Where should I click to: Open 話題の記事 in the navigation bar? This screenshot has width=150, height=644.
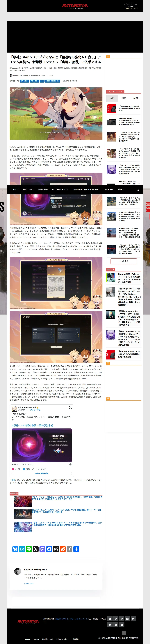tap(43, 189)
